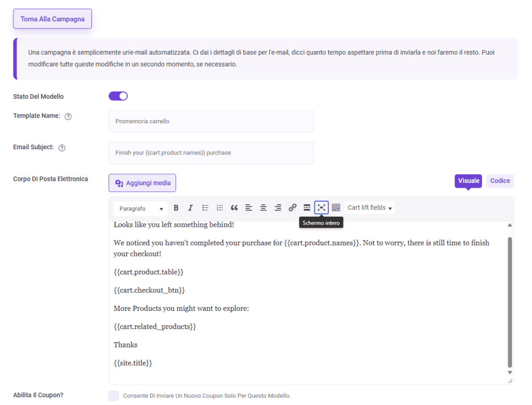Activate Schermo intero fullscreen mode
Screen dimensions: 532x405
tap(321, 207)
